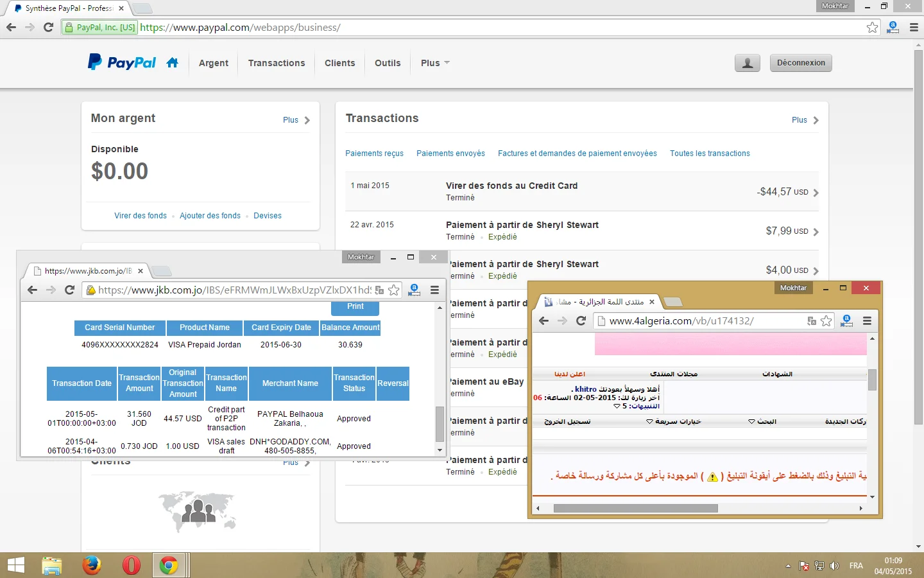The width and height of the screenshot is (924, 578).
Task: Click the PayPal home icon
Action: (x=172, y=63)
